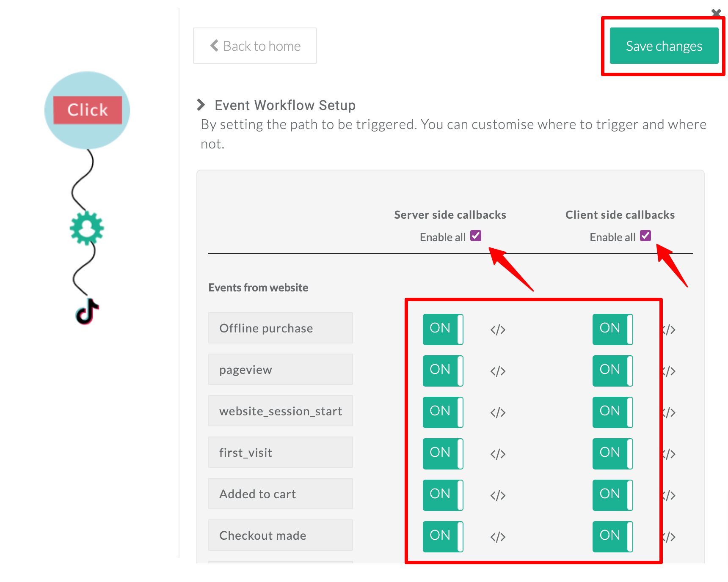The width and height of the screenshot is (728, 582).
Task: Open the Added to cart event entry
Action: click(280, 494)
